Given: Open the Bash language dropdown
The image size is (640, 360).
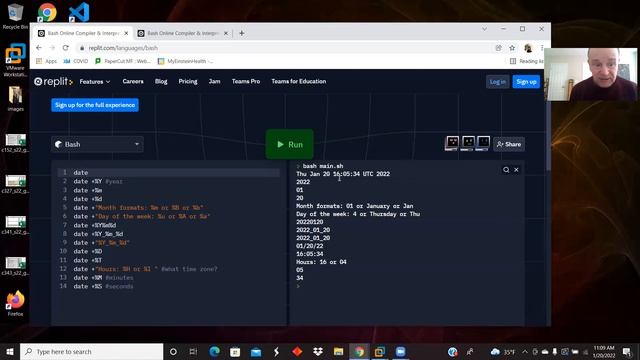Looking at the screenshot, I should (97, 144).
